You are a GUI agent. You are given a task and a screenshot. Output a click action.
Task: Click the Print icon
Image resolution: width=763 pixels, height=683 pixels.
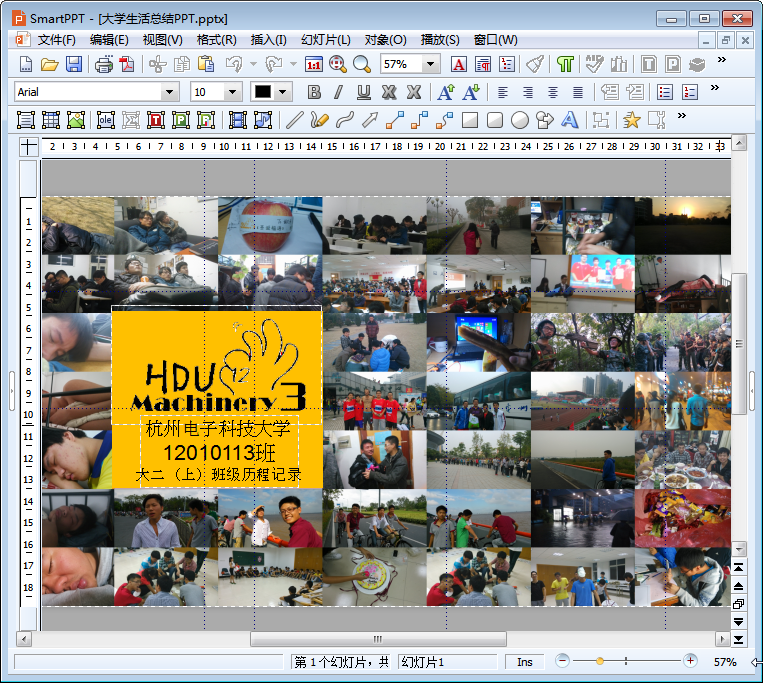[104, 64]
